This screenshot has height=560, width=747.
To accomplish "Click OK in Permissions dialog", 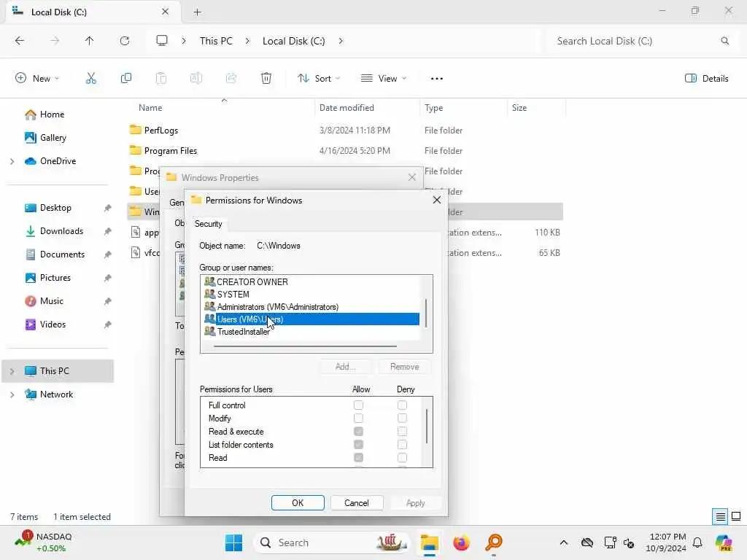I will tap(298, 503).
